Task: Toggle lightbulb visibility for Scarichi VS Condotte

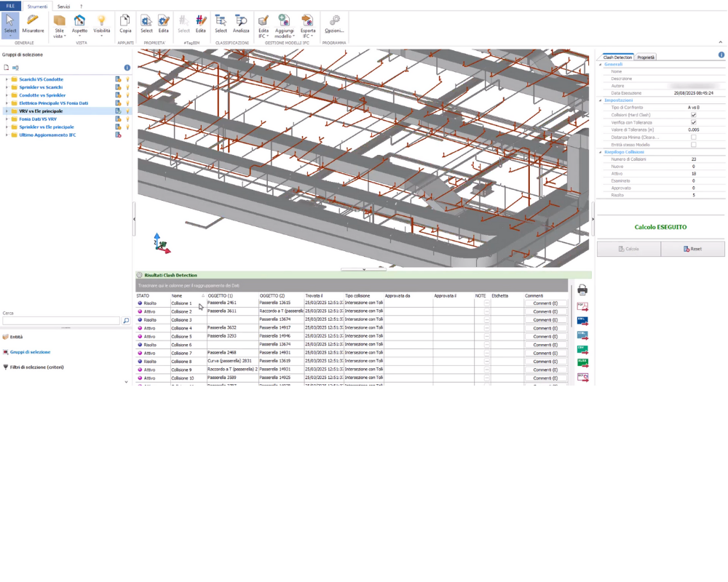Action: (x=127, y=79)
